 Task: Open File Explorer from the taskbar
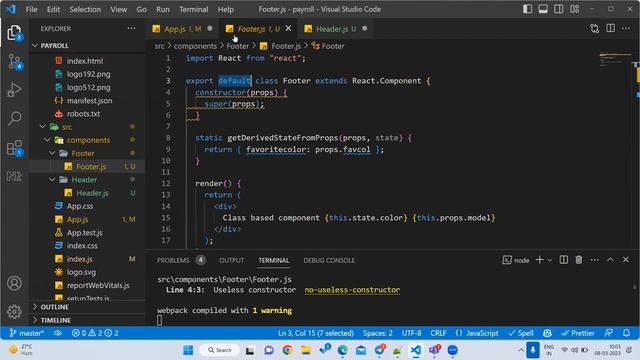(306, 350)
